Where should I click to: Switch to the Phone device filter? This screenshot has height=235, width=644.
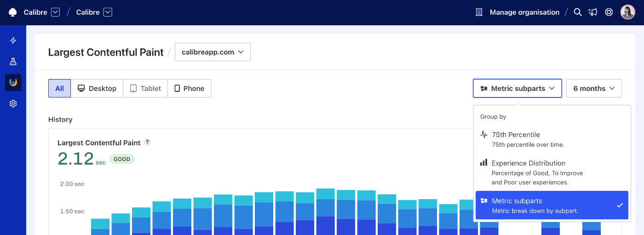coord(189,88)
